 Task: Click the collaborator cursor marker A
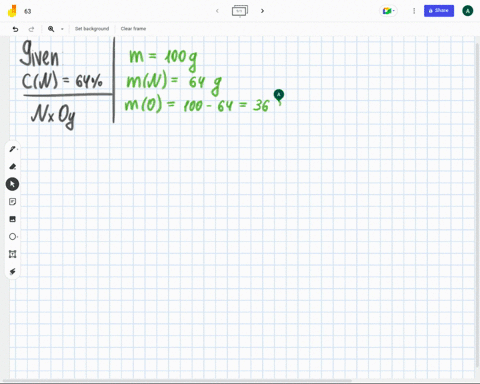pyautogui.click(x=279, y=95)
